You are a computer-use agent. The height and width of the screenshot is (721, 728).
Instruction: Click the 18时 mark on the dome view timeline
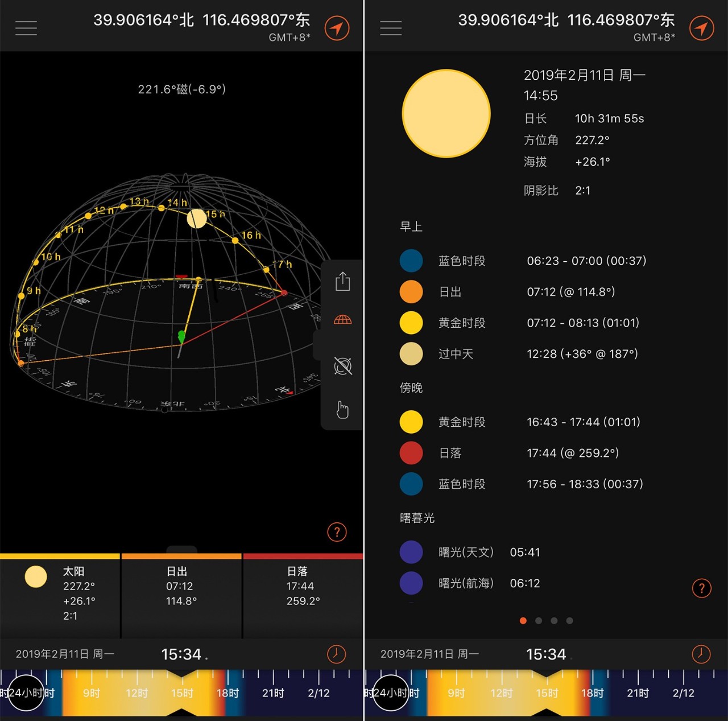pyautogui.click(x=227, y=693)
